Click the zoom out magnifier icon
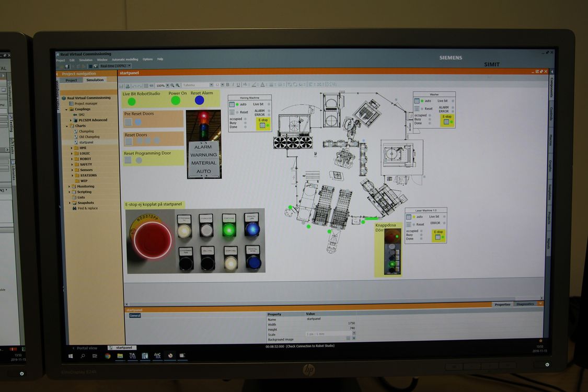Screen dimensions: 588x392 click(172, 86)
